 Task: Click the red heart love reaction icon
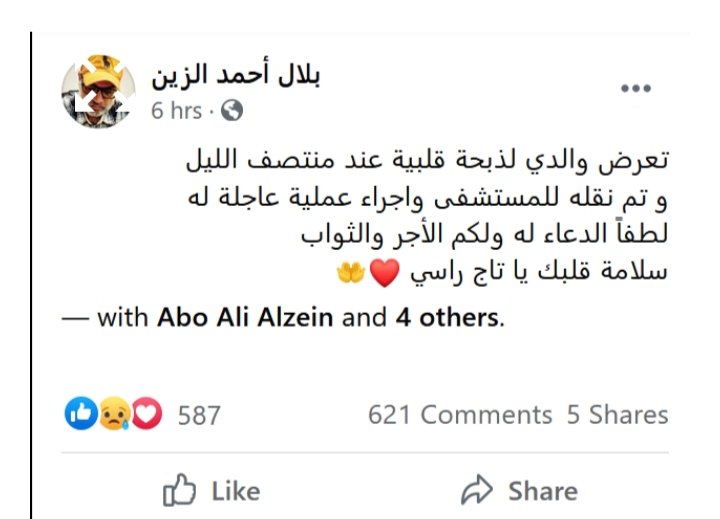pyautogui.click(x=146, y=413)
